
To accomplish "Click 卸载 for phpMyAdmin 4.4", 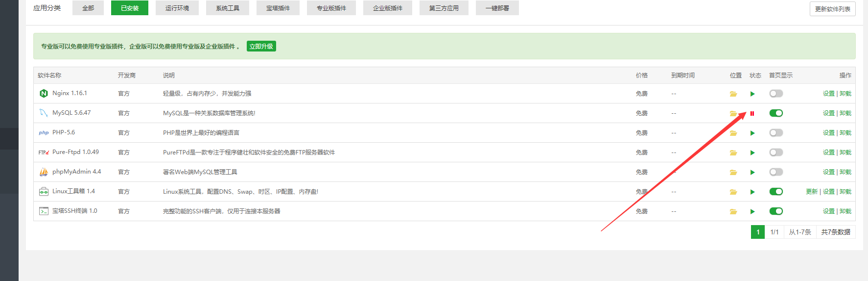I will coord(845,172).
